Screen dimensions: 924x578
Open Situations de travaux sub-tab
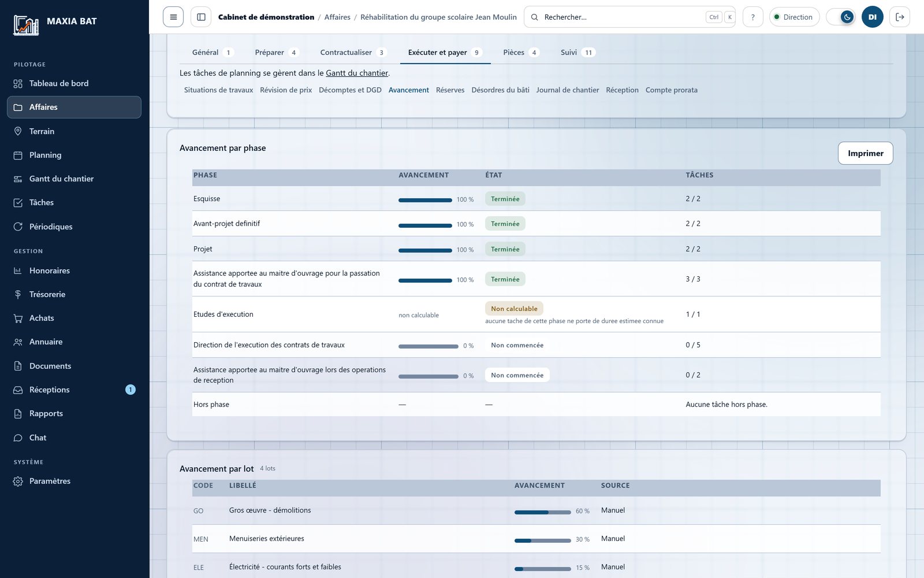(x=218, y=90)
